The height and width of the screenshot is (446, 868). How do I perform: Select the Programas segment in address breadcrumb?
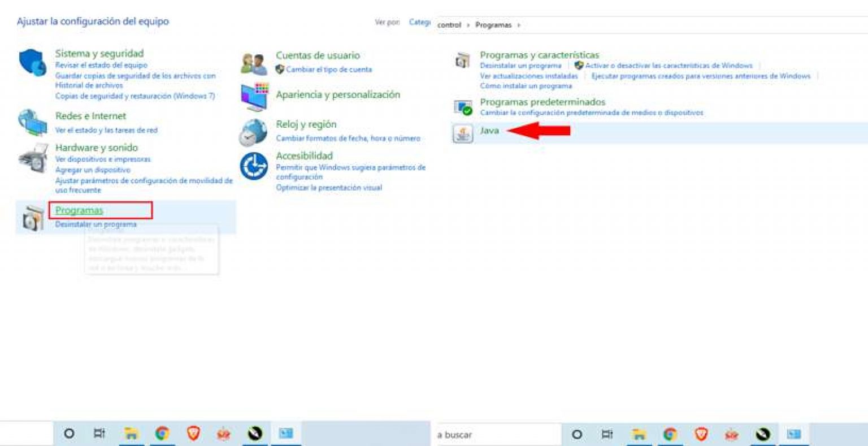pyautogui.click(x=493, y=25)
